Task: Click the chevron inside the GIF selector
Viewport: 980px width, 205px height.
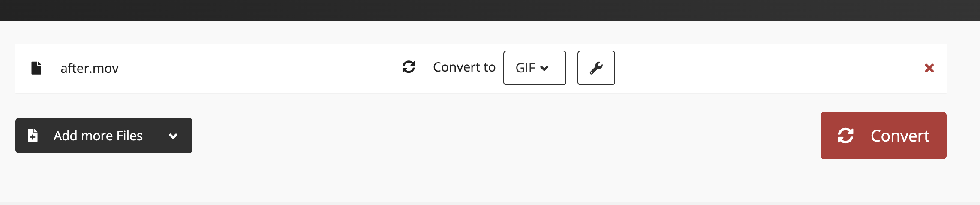Action: point(544,68)
